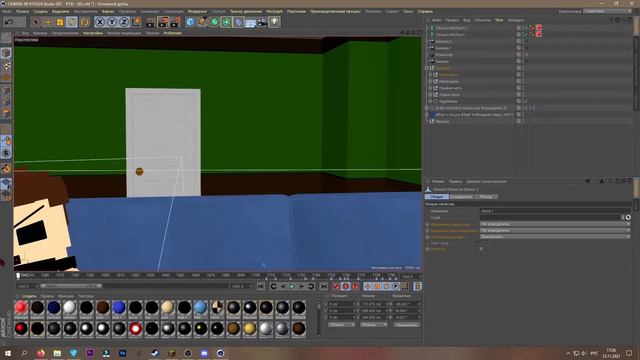Add a Cube primitive object

pyautogui.click(x=190, y=22)
